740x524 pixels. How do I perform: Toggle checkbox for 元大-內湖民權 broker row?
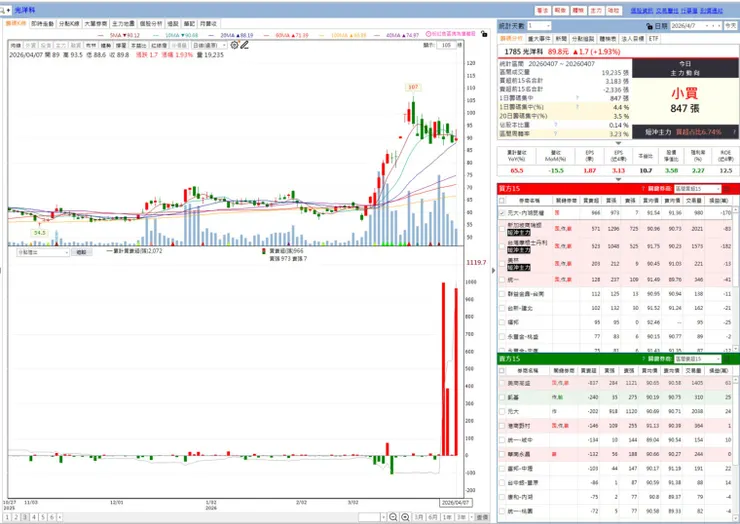pos(502,213)
